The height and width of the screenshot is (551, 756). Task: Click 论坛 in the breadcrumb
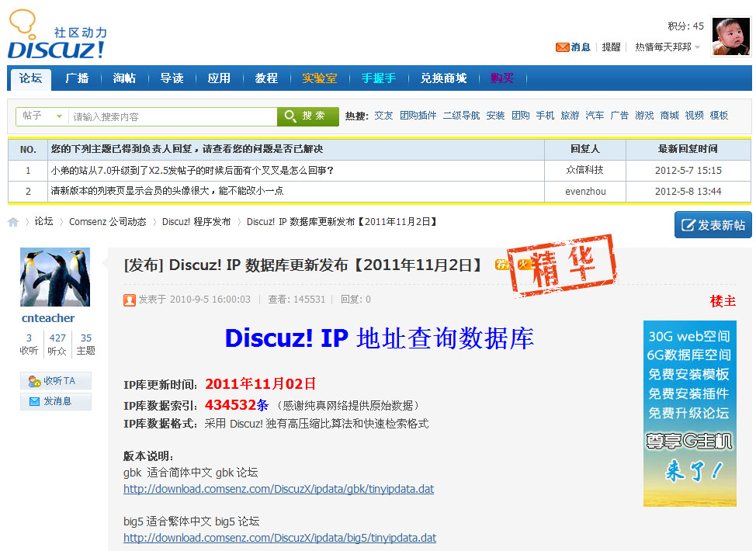pyautogui.click(x=43, y=221)
